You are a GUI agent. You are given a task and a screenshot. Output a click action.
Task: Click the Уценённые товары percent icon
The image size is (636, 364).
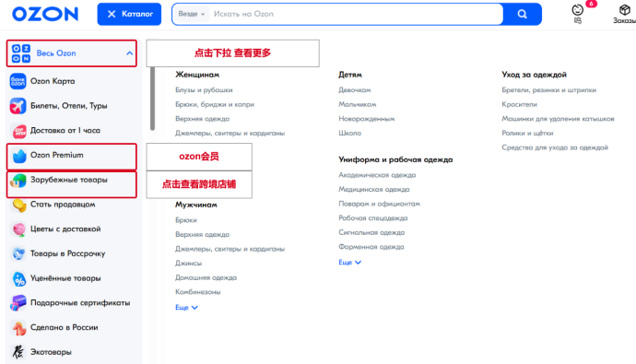[x=18, y=279]
